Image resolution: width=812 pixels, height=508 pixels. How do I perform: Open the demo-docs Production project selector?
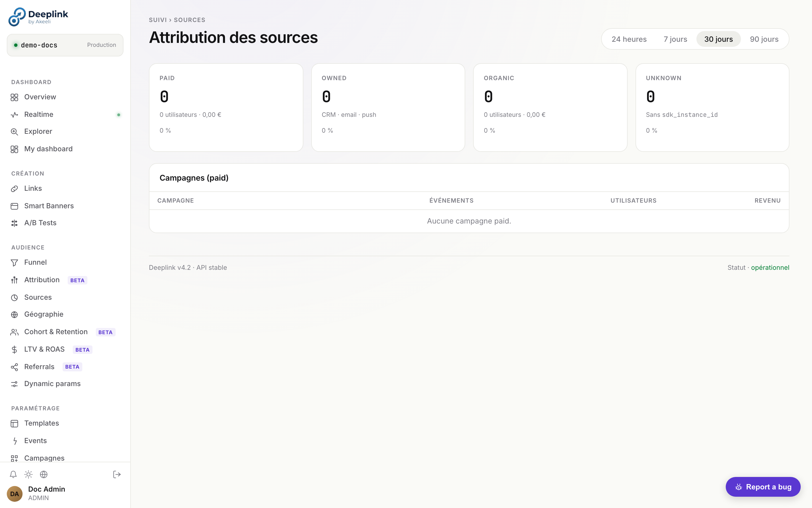click(x=65, y=45)
